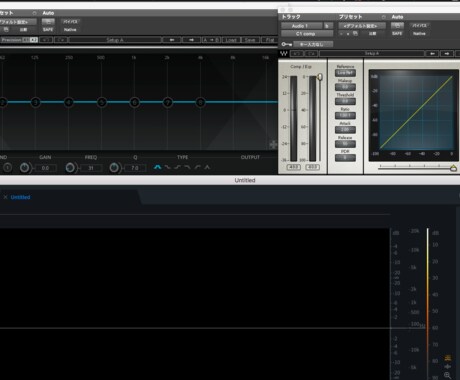Select the narrow peak filter type icon
The width and height of the screenshot is (460, 380).
pyautogui.click(x=207, y=167)
